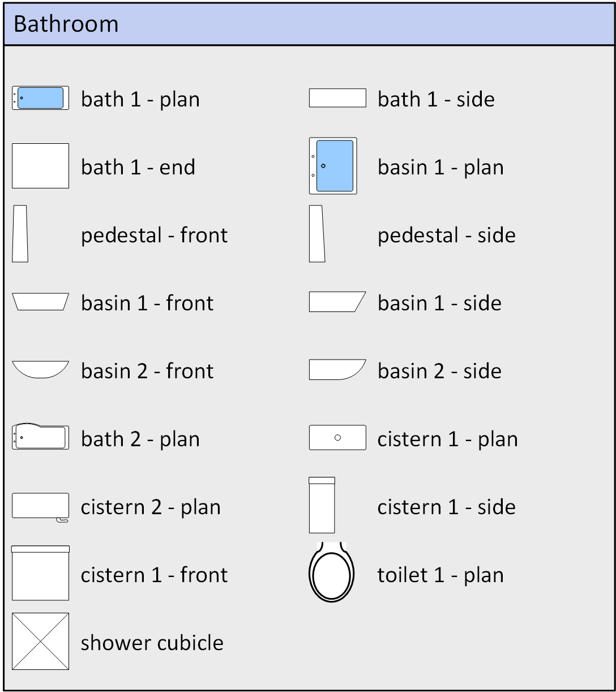616x692 pixels.
Task: Click the Bathroom library title bar
Action: [x=308, y=24]
